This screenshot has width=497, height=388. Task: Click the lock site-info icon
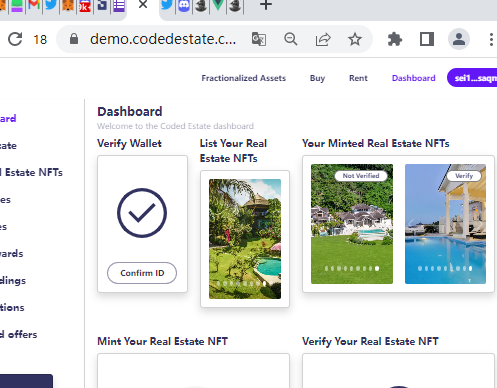(x=74, y=39)
